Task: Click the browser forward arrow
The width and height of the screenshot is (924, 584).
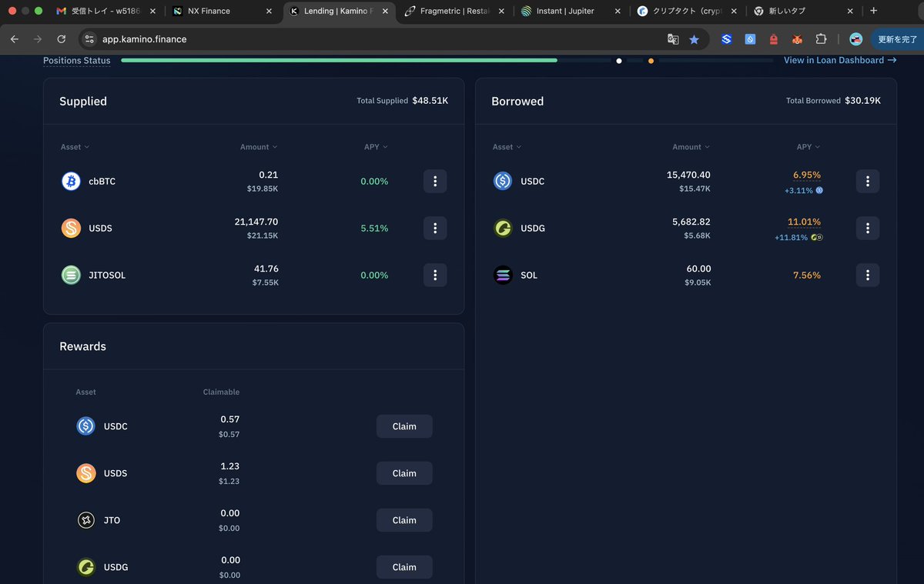Action: click(x=38, y=38)
